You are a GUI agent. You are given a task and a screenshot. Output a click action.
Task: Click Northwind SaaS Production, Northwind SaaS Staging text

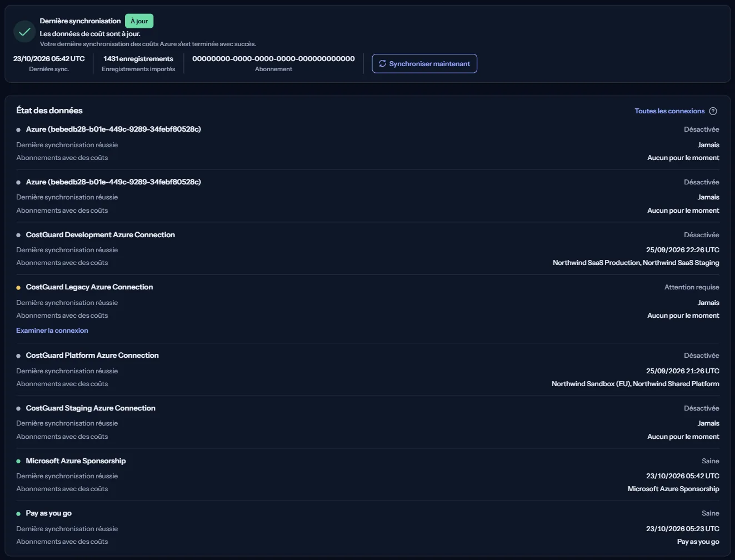tap(636, 263)
